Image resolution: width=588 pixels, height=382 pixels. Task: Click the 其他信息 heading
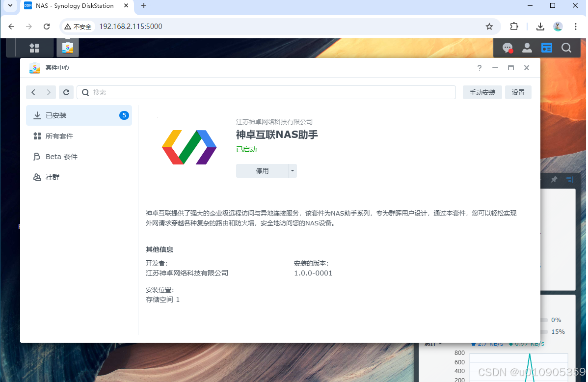(160, 249)
